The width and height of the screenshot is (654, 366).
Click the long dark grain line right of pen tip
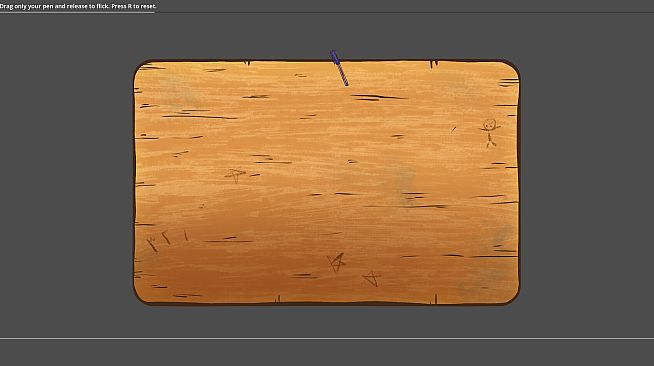pos(379,98)
